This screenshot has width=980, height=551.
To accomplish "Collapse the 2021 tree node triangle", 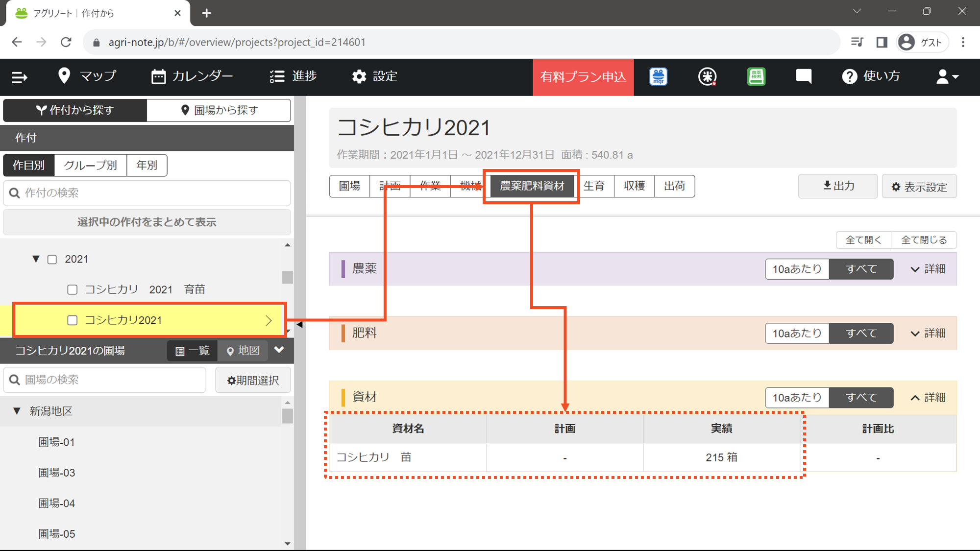I will (x=36, y=259).
